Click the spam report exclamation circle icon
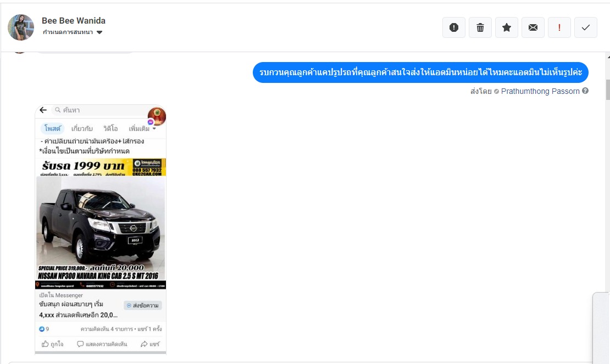This screenshot has width=610, height=364. coord(453,27)
